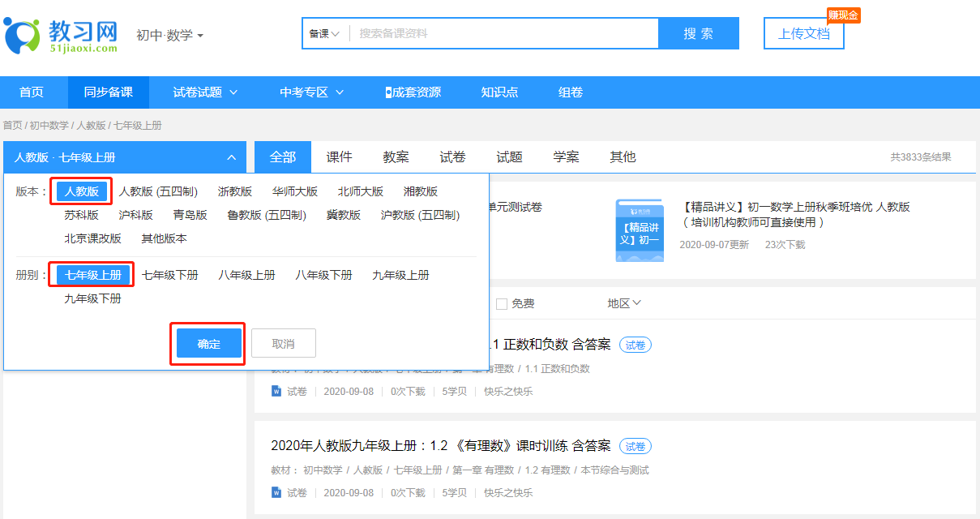Select the 青岛版 version

click(190, 215)
